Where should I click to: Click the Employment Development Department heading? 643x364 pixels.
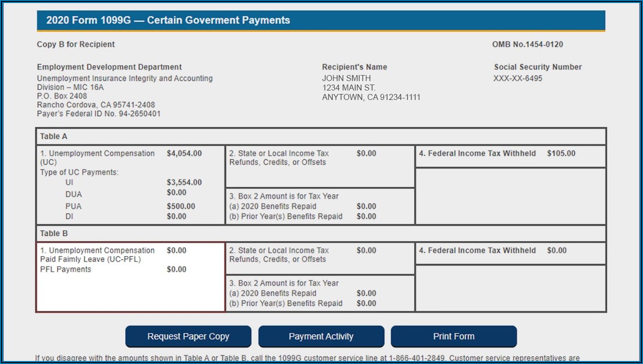109,67
